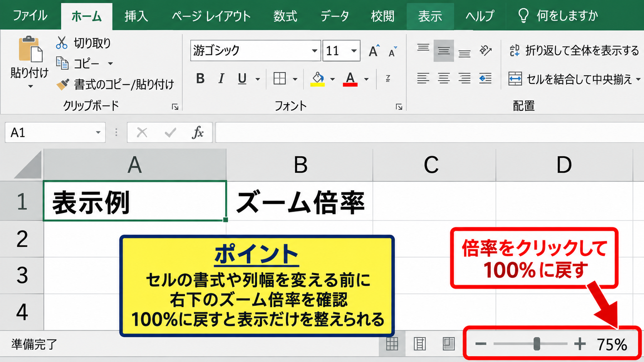The width and height of the screenshot is (644, 362).
Task: Align cell text left
Action: (x=423, y=78)
